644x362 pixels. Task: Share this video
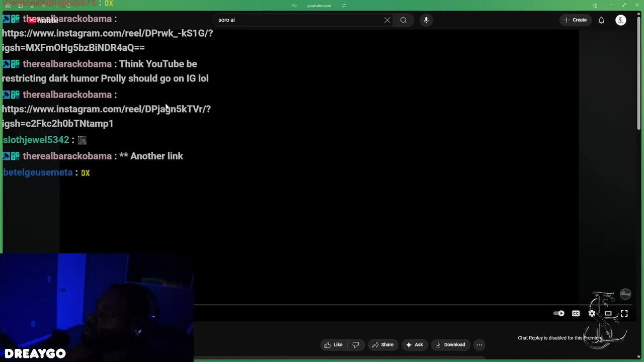[x=382, y=345]
